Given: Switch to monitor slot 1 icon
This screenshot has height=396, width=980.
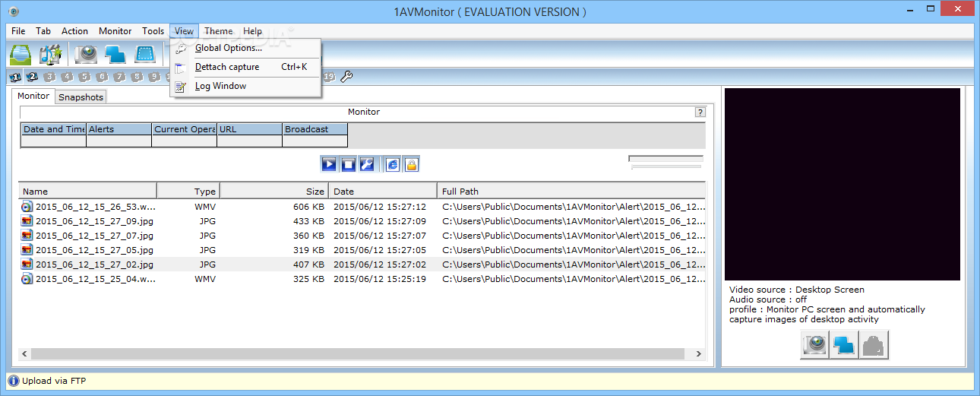Looking at the screenshot, I should [x=15, y=77].
